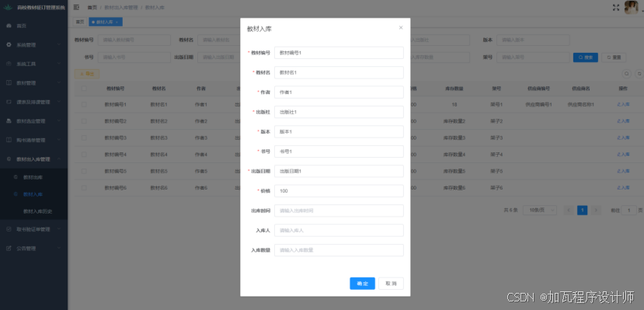The image size is (644, 310).
Task: Toggle the sidebar collapse hamburger icon
Action: (x=76, y=8)
